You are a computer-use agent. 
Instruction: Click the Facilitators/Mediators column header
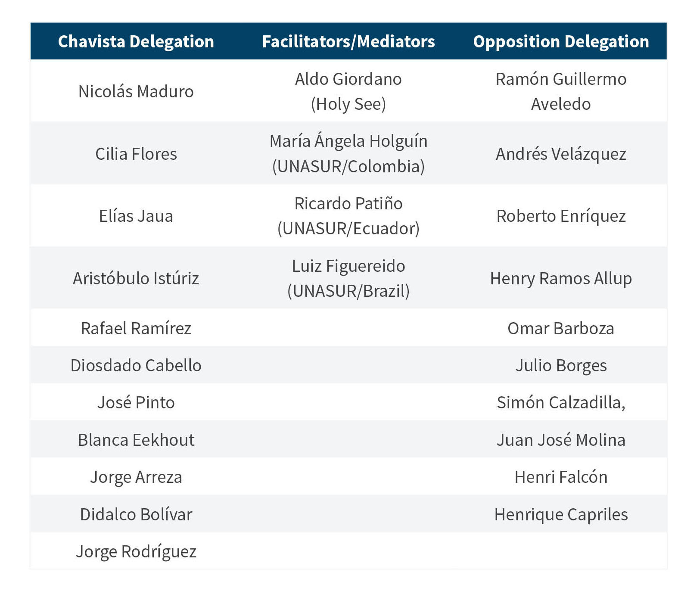(348, 41)
